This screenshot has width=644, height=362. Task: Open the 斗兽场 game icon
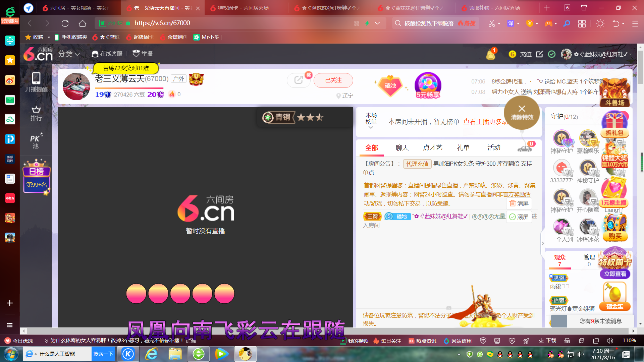point(614,93)
